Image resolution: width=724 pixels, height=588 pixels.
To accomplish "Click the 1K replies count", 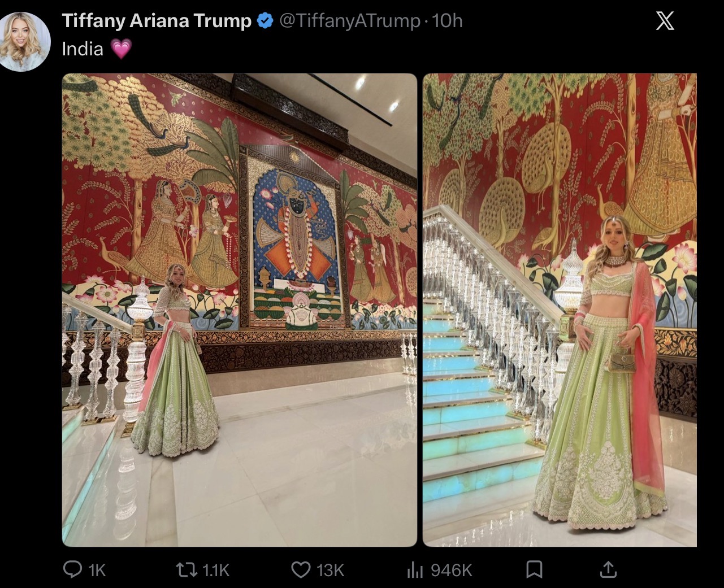I will click(97, 570).
